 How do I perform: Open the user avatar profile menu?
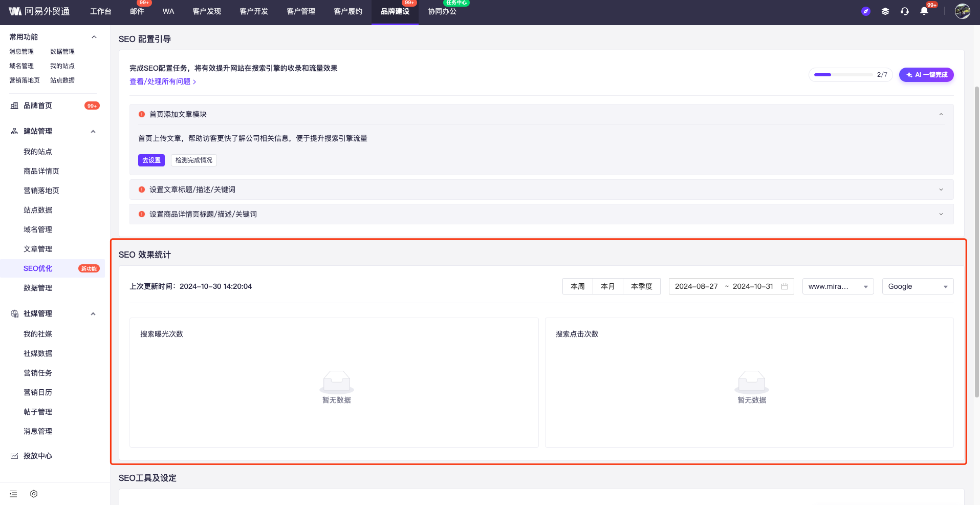point(962,11)
